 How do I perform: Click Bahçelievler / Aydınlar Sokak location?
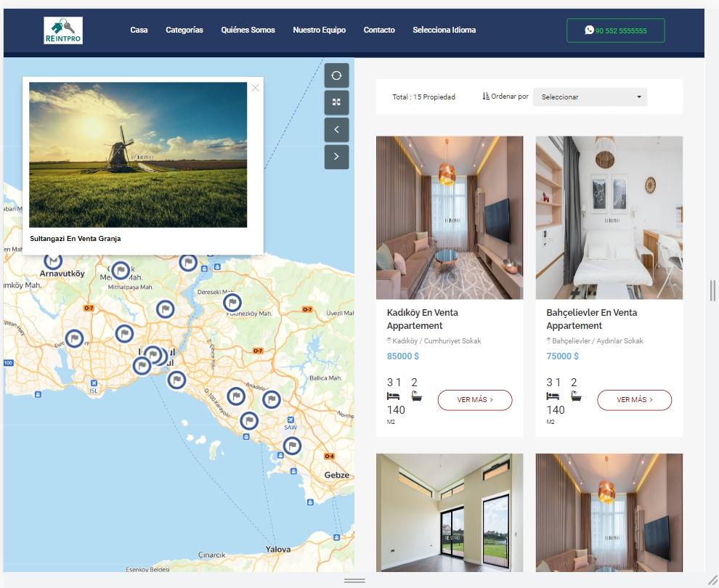click(x=598, y=341)
